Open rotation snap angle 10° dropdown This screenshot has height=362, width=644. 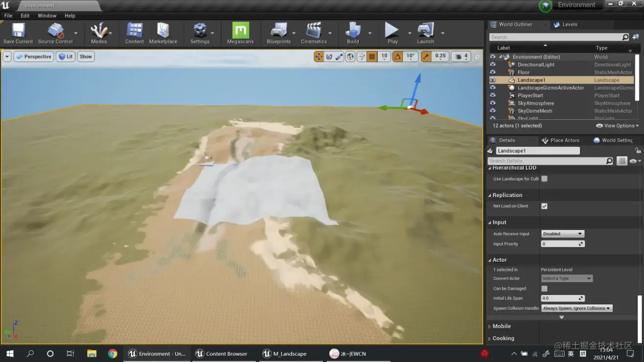click(411, 57)
